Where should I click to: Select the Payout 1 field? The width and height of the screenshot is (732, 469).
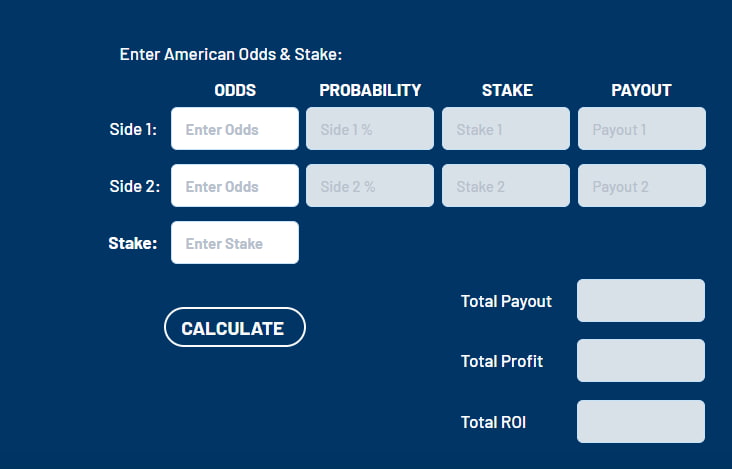tap(642, 129)
